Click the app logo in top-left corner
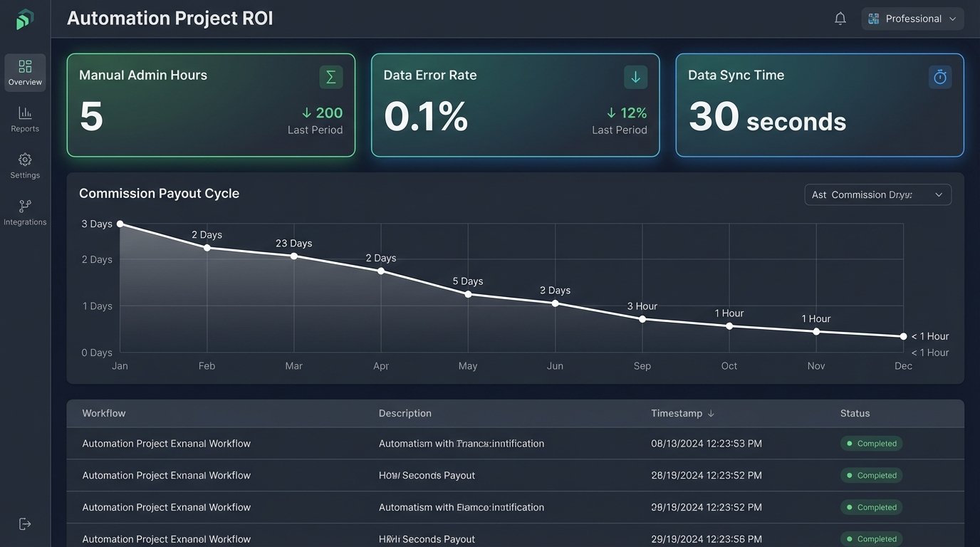 click(24, 19)
